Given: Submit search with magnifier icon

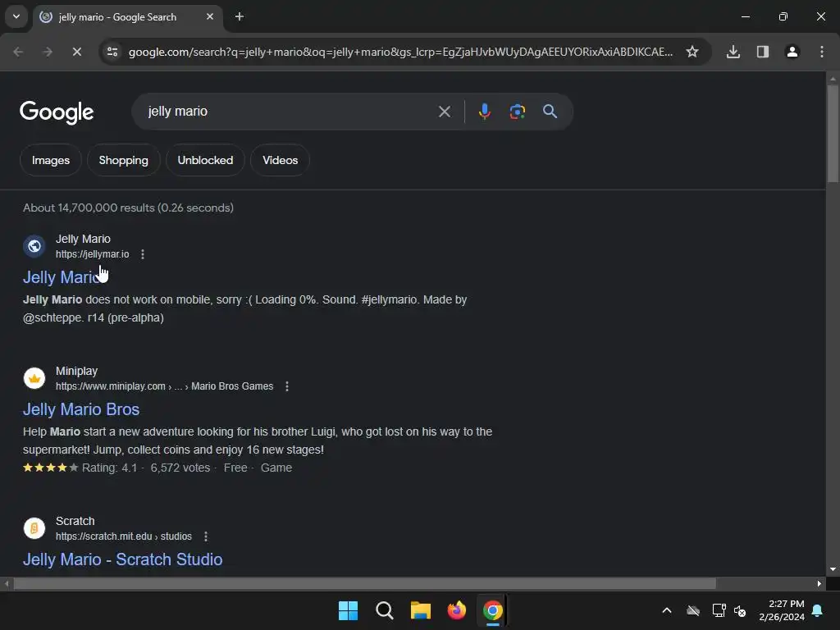Looking at the screenshot, I should [x=550, y=112].
